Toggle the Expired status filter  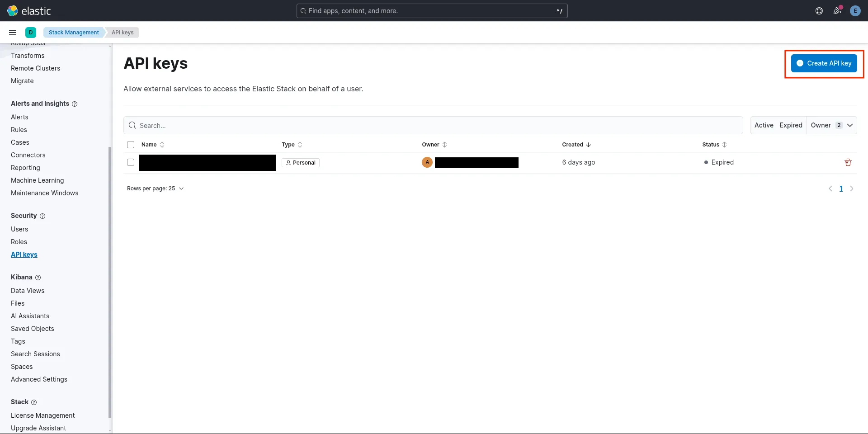[791, 125]
